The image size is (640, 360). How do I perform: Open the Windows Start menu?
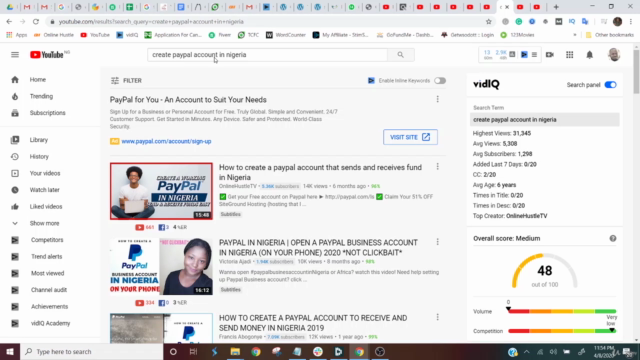click(x=10, y=351)
